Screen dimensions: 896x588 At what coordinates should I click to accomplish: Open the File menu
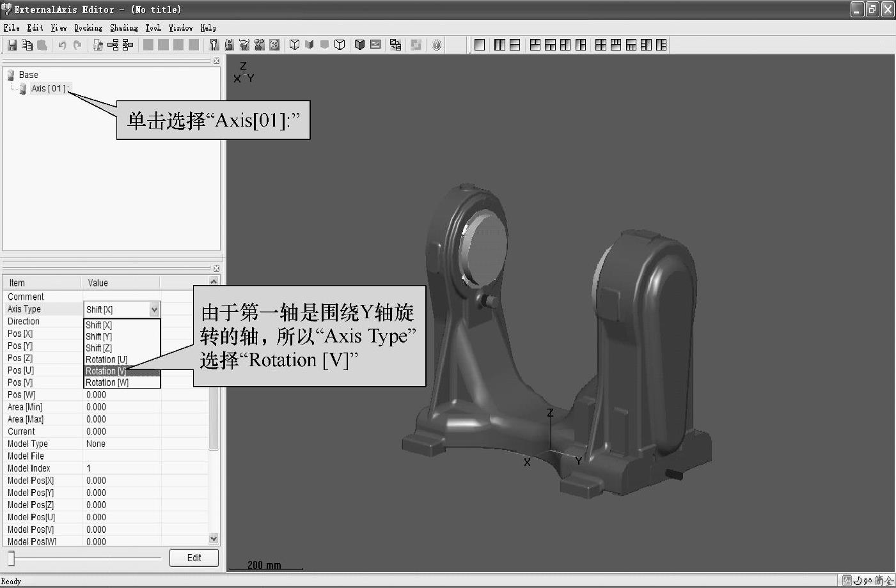click(x=12, y=27)
